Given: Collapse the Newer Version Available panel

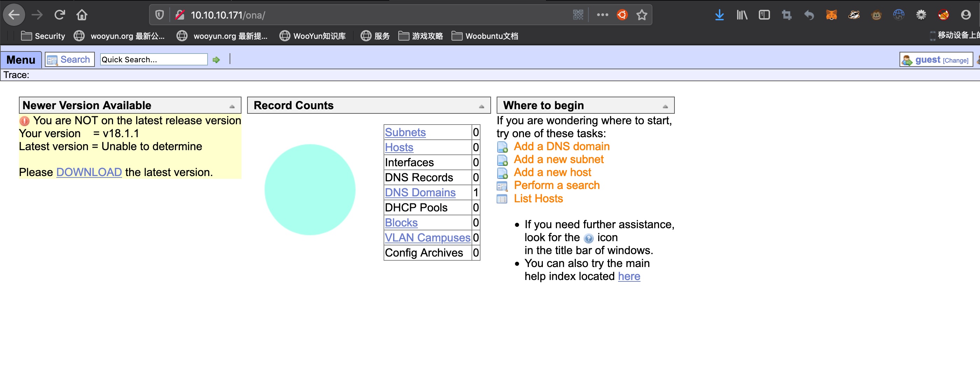Looking at the screenshot, I should pos(232,106).
